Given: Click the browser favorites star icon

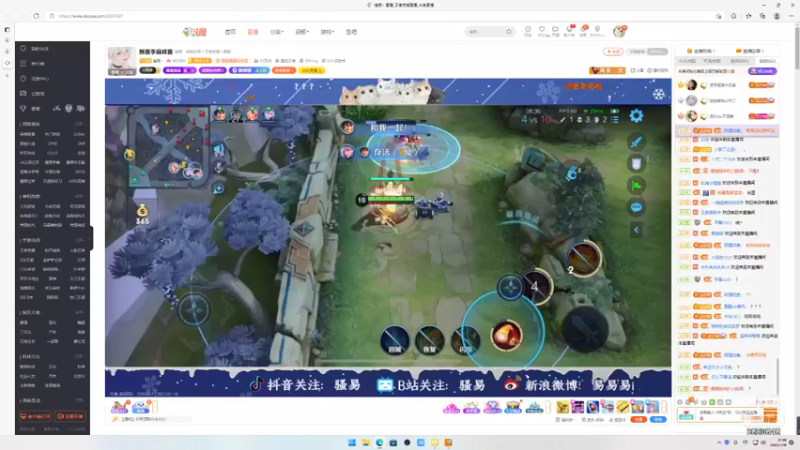Looking at the screenshot, I should pyautogui.click(x=748, y=16).
